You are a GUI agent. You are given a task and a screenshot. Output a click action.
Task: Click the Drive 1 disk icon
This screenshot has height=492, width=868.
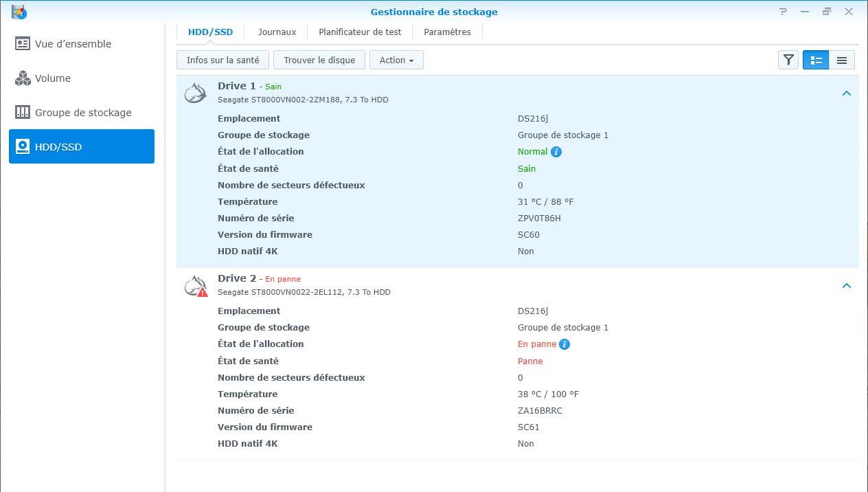point(196,93)
